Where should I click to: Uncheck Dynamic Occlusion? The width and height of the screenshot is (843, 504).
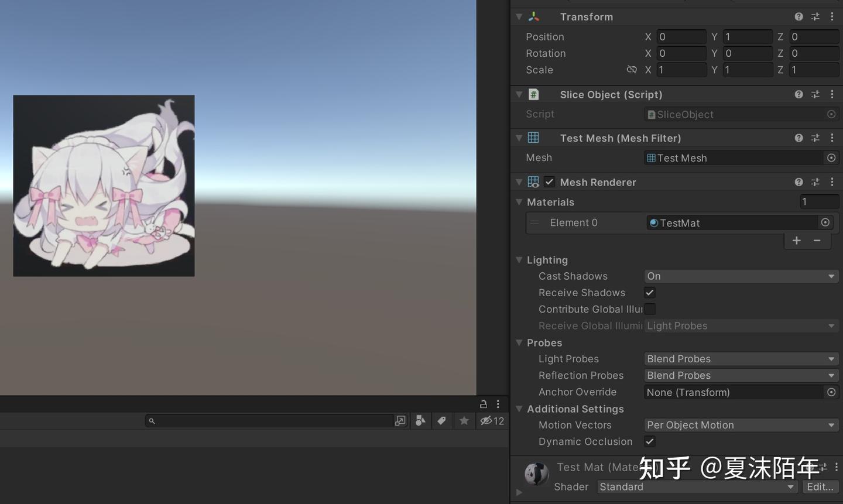click(x=649, y=442)
